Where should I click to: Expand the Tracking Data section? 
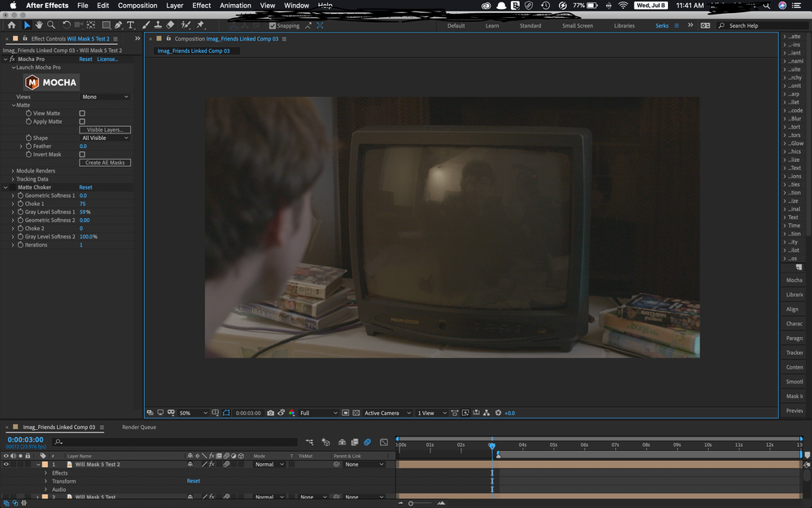point(13,179)
